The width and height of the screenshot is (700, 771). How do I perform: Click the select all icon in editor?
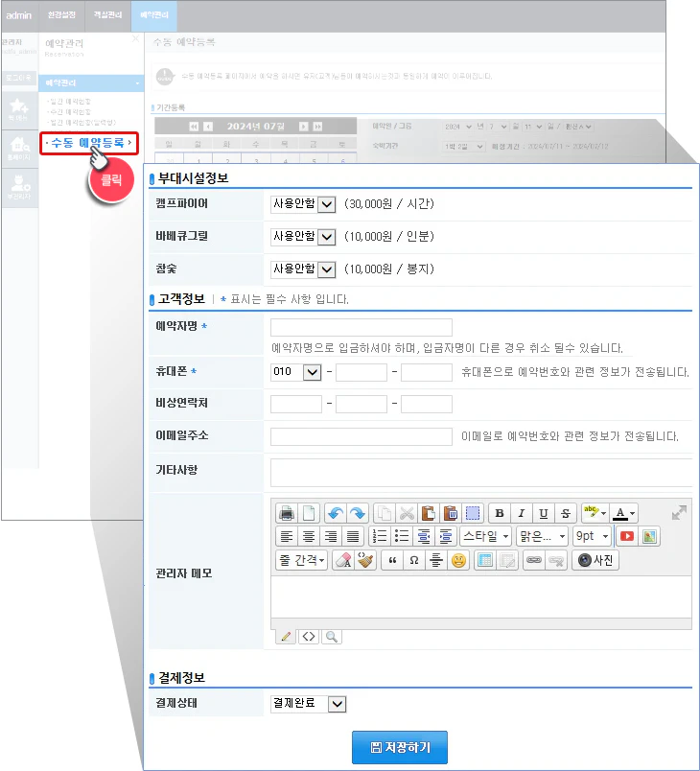coord(473,513)
